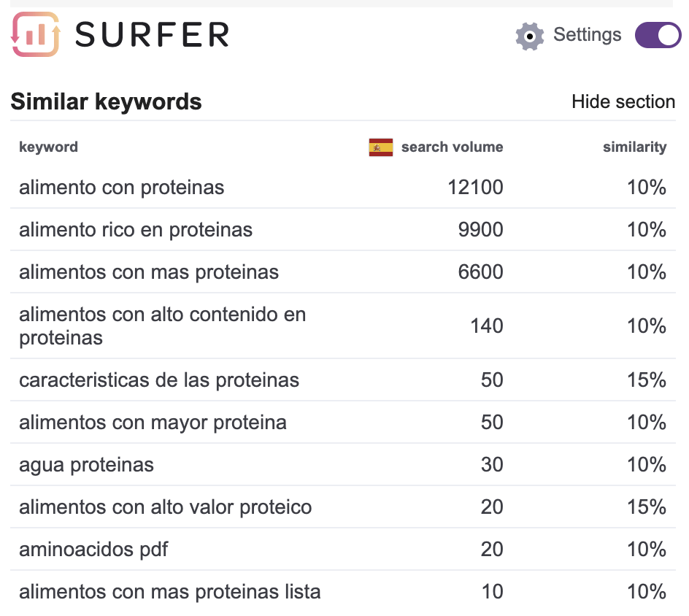Select 'alimentos con mas proteinas lista'
This screenshot has height=616, width=689.
[x=169, y=592]
